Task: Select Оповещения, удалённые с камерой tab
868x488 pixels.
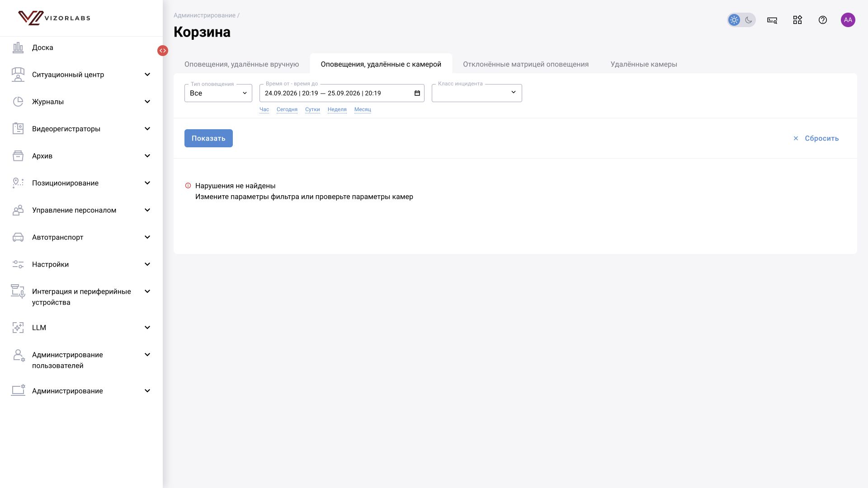Action: (x=381, y=64)
